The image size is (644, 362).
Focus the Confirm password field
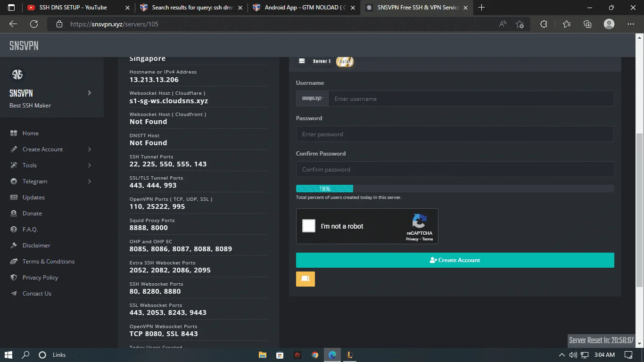(x=455, y=170)
